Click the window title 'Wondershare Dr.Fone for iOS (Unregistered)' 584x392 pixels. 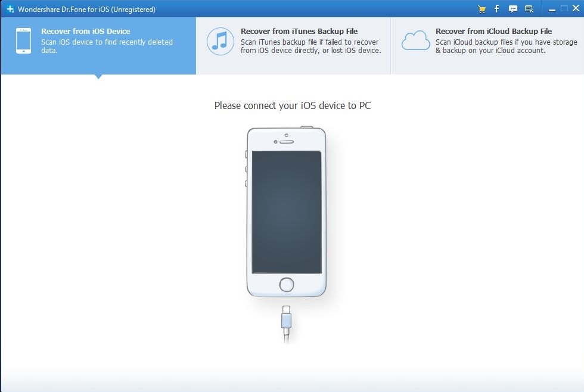(x=86, y=10)
